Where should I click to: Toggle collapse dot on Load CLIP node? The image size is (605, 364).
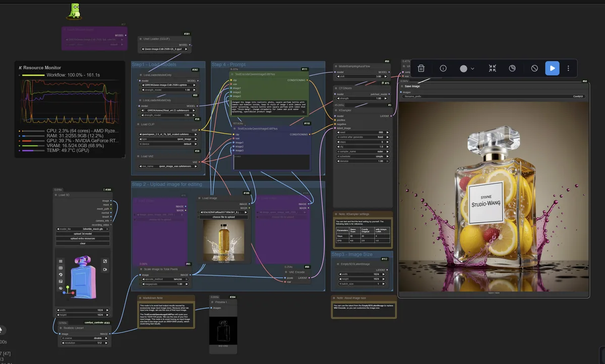click(138, 124)
